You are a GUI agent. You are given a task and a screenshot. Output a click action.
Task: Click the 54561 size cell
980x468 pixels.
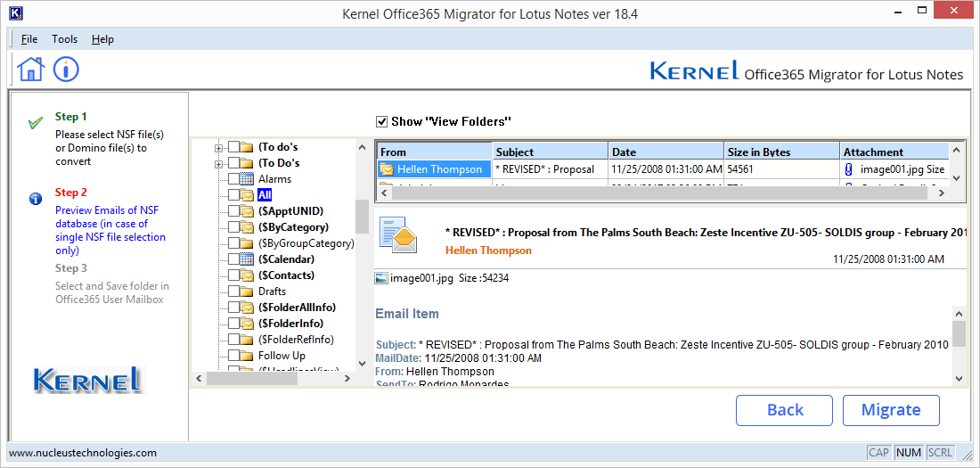pos(782,169)
